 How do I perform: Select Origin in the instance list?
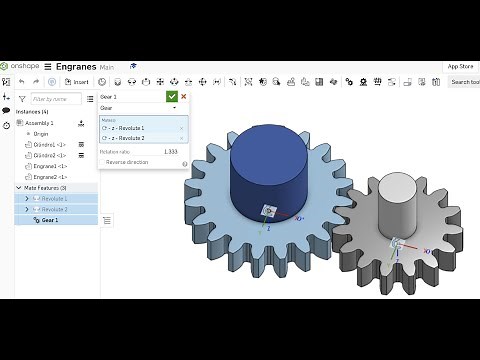tap(41, 134)
